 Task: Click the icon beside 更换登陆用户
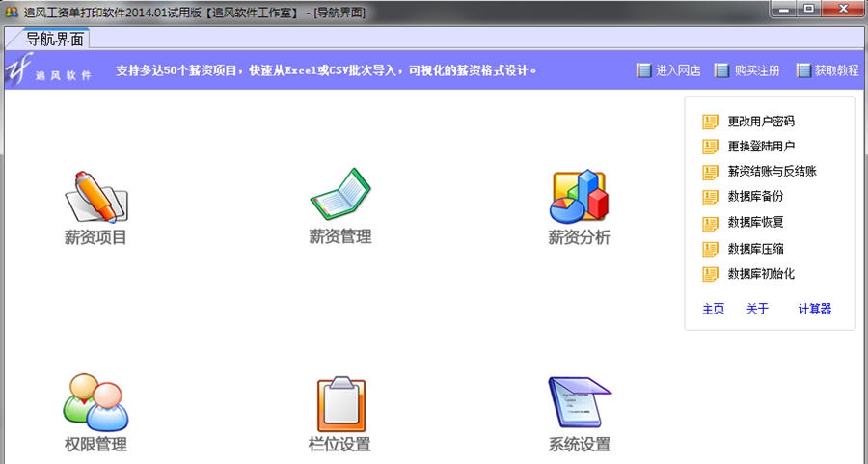click(710, 147)
